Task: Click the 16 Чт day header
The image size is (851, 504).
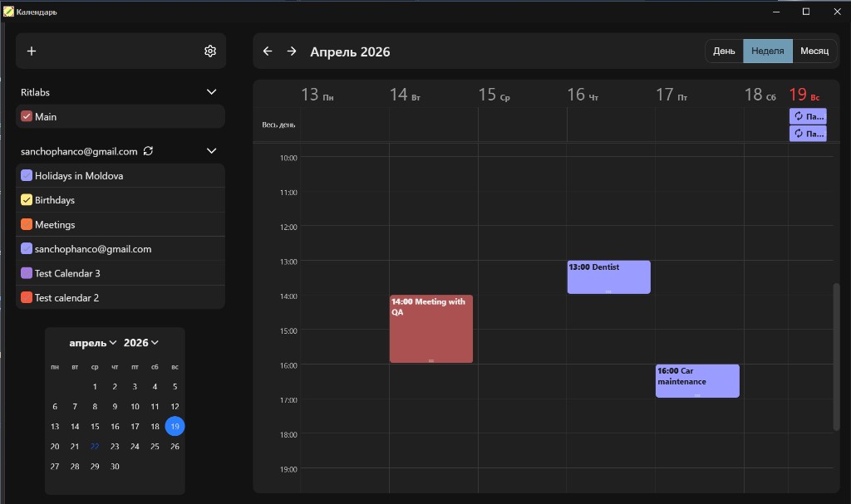Action: [583, 95]
